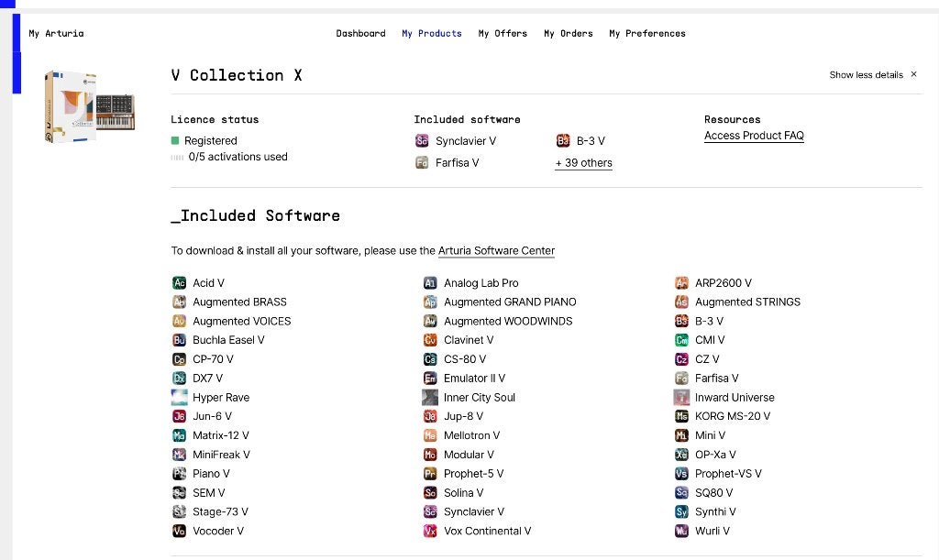Collapse details with Show less details

pyautogui.click(x=866, y=75)
